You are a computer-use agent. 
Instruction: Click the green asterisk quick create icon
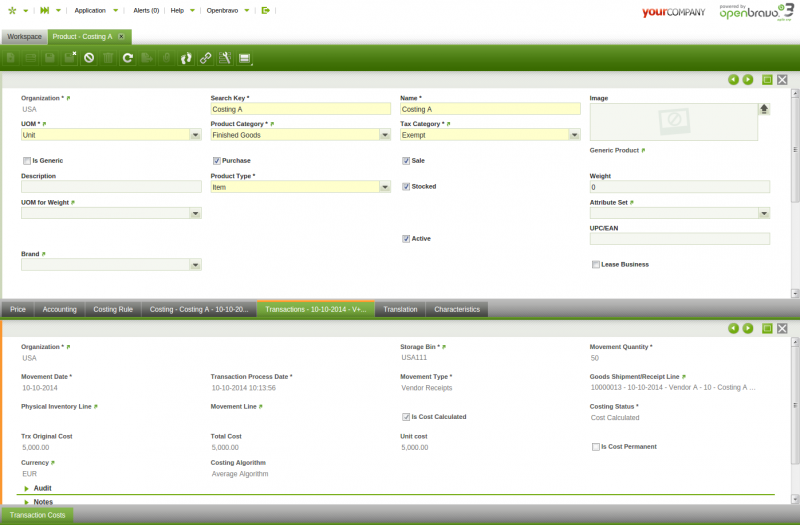click(x=12, y=10)
